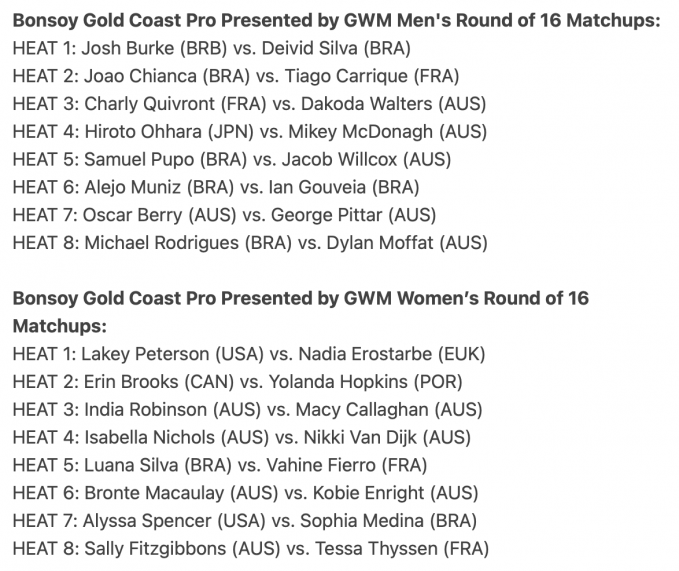Select the Luana Silva vs. Vahine Fierro line

tap(220, 465)
